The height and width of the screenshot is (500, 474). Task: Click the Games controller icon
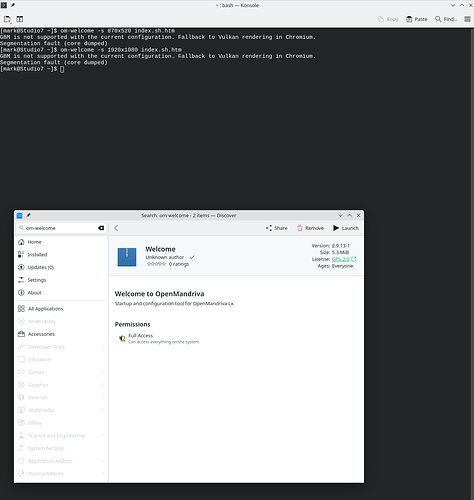coord(21,372)
